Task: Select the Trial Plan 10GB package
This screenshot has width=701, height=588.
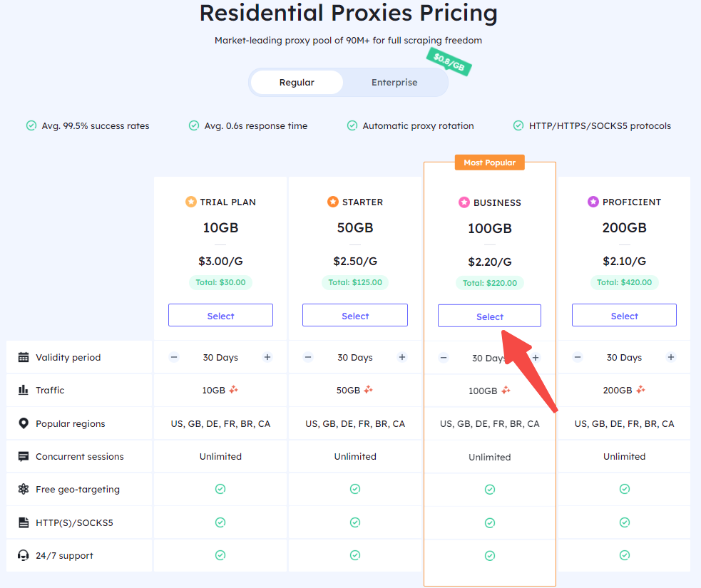Action: coord(220,316)
